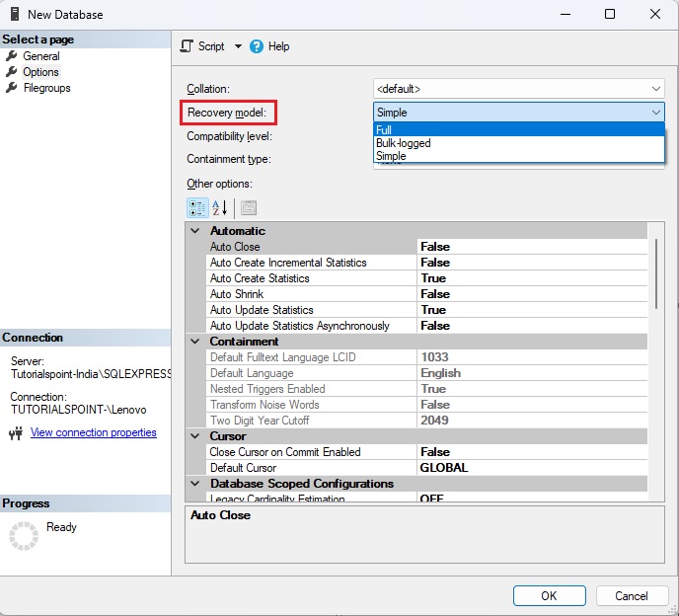Click the progress spinner icon
679x616 pixels.
24,536
